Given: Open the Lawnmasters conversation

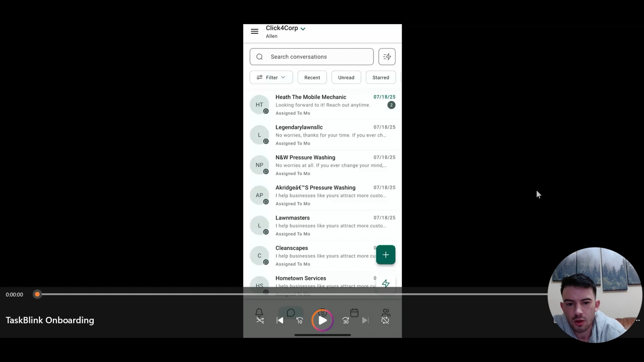Looking at the screenshot, I should pyautogui.click(x=322, y=226).
